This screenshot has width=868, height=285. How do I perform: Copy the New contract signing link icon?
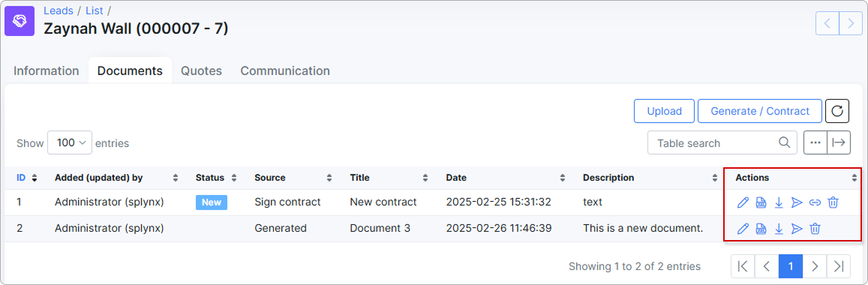coord(815,202)
